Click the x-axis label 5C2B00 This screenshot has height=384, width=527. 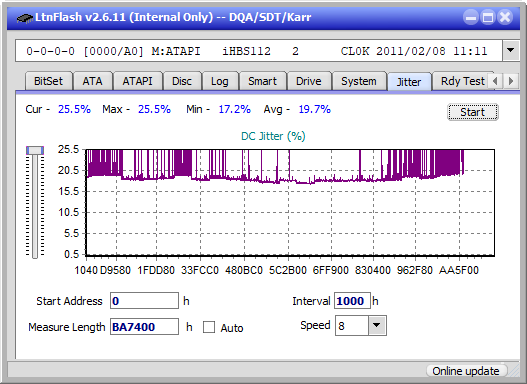point(288,270)
